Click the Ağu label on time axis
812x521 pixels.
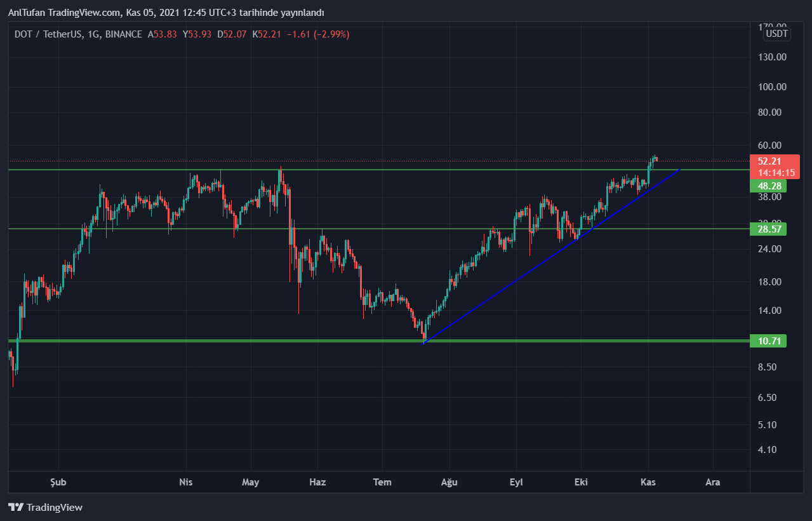pos(449,482)
